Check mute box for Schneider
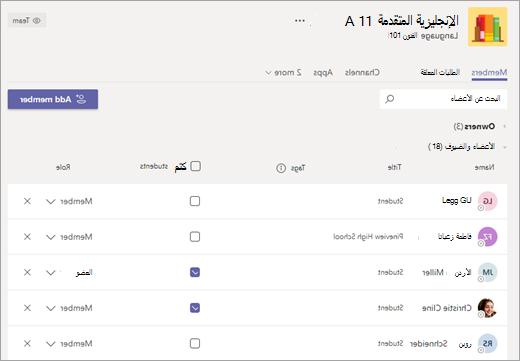520x361 pixels. (x=195, y=343)
